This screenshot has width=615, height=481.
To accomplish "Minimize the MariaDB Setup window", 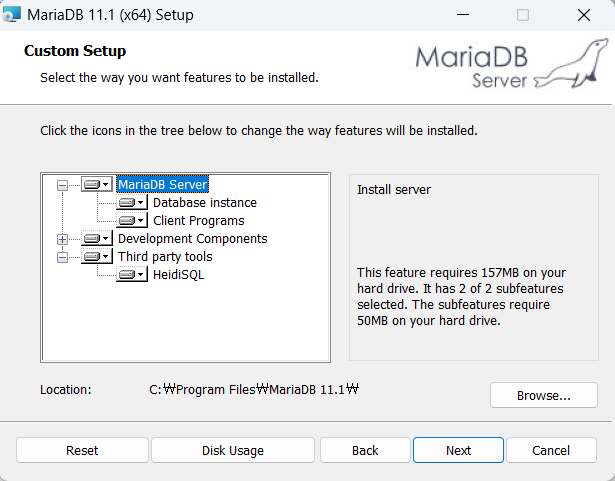I will [x=463, y=15].
